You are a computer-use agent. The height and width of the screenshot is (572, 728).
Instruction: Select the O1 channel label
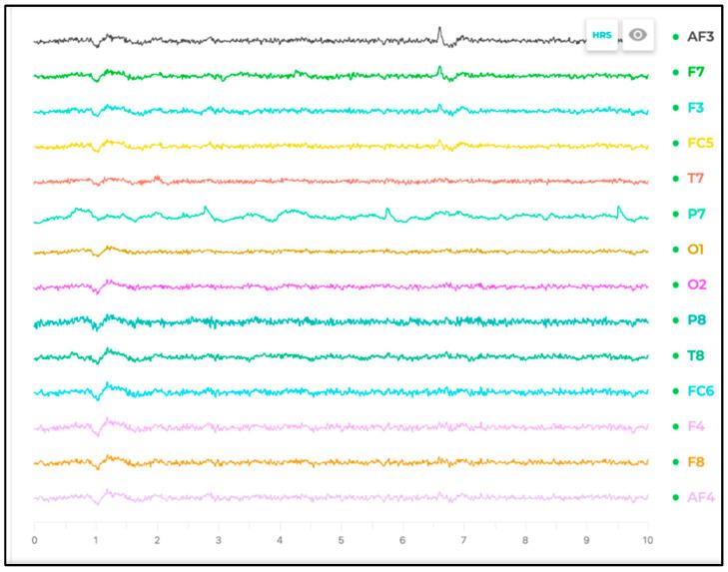(696, 250)
